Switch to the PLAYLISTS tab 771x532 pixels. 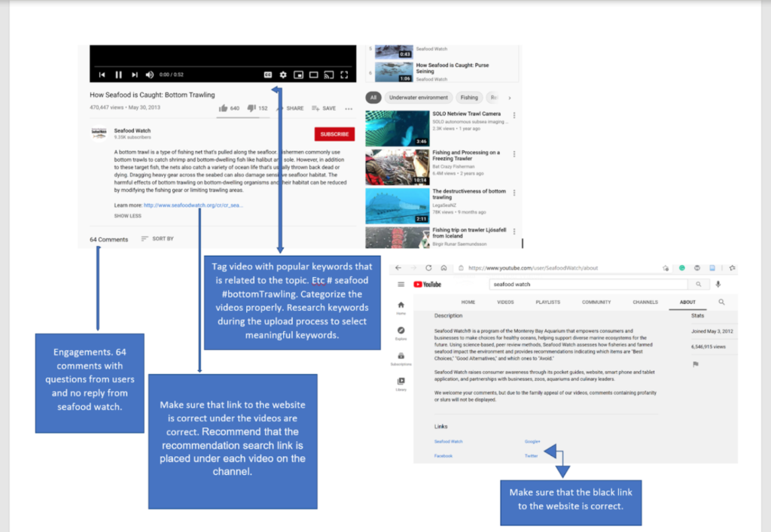[x=548, y=302]
